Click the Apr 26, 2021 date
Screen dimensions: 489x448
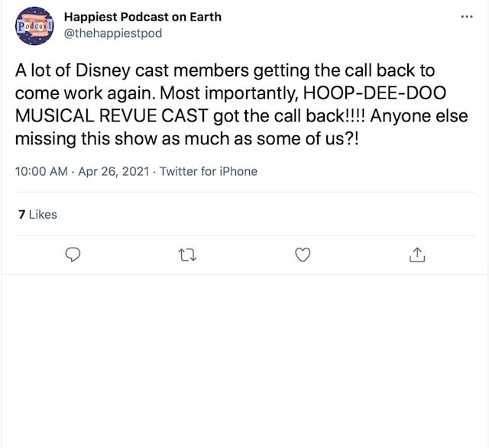coord(114,171)
